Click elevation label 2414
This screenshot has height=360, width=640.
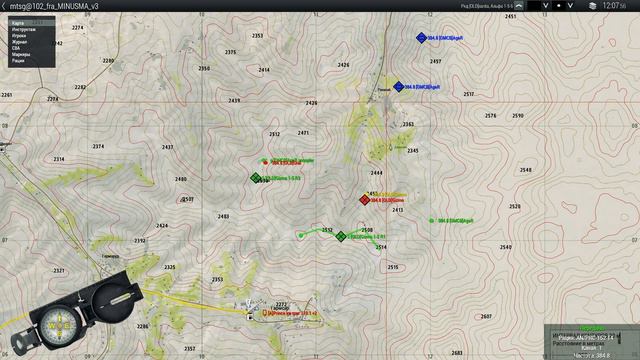coord(264,70)
